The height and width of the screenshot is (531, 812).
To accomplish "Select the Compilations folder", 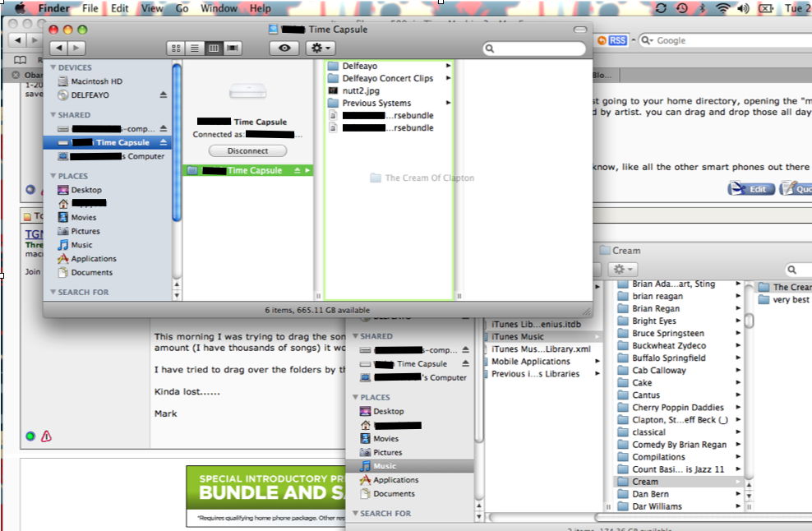I will [658, 457].
